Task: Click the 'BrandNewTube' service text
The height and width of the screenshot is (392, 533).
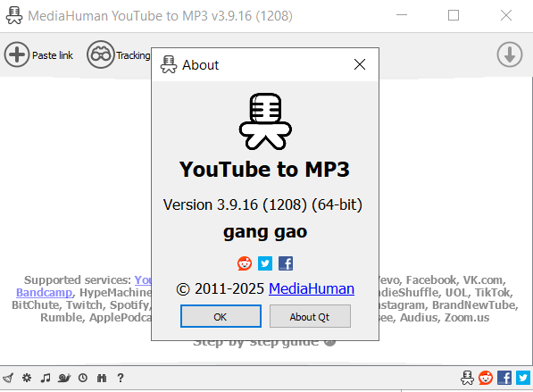Action: [475, 305]
